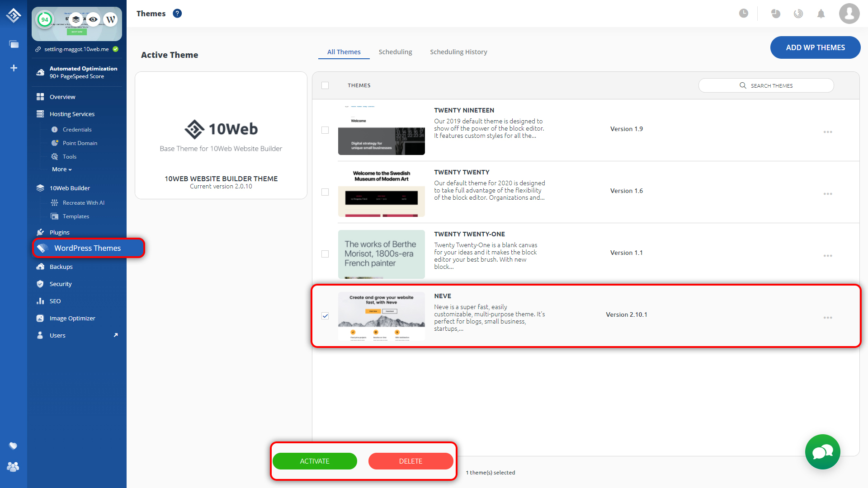Click the Themes help question mark icon
Viewport: 868px width, 488px height.
coord(177,14)
